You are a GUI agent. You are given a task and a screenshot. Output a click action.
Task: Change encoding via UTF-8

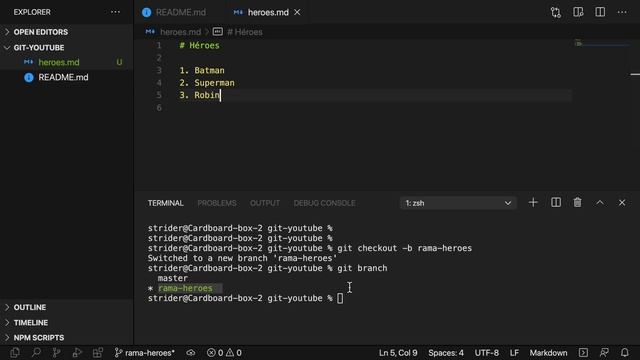487,353
